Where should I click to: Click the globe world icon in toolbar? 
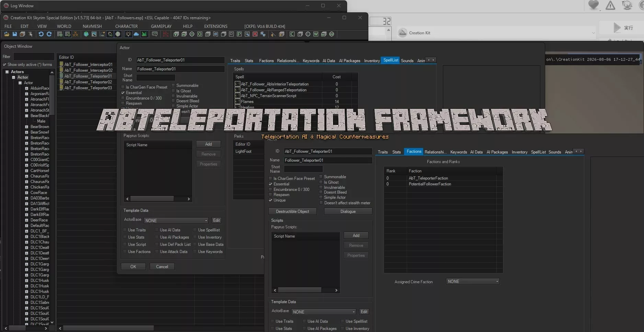[x=86, y=34]
